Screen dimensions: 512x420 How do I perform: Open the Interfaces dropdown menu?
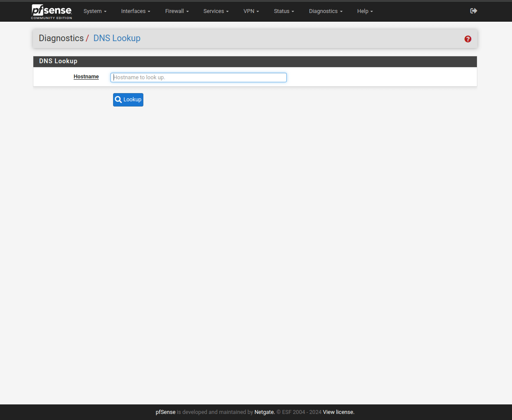point(136,11)
